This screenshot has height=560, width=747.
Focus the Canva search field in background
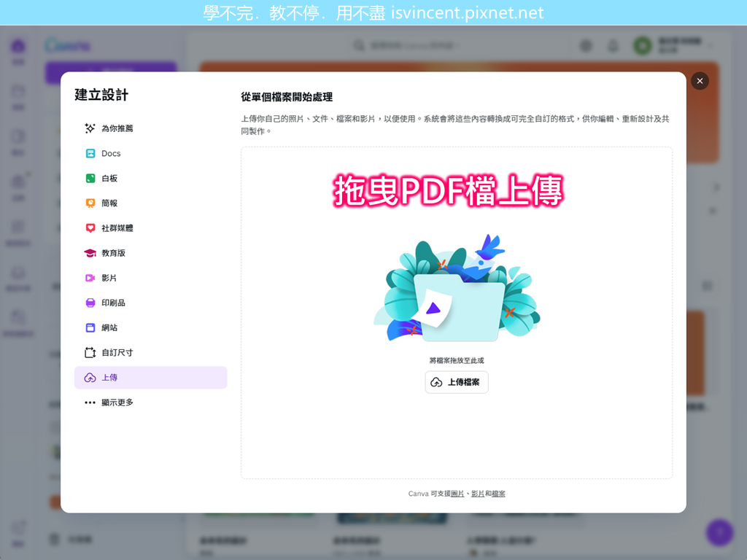(x=457, y=46)
